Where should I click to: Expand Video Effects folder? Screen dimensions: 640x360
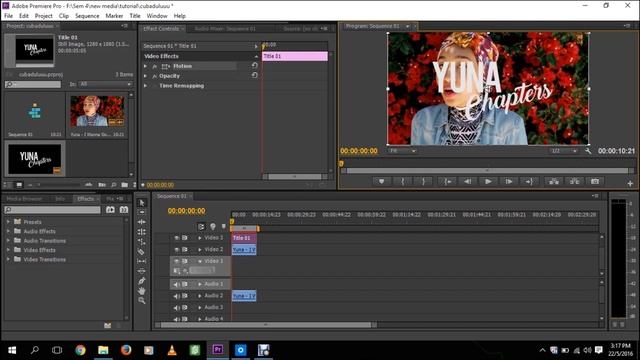click(8, 250)
